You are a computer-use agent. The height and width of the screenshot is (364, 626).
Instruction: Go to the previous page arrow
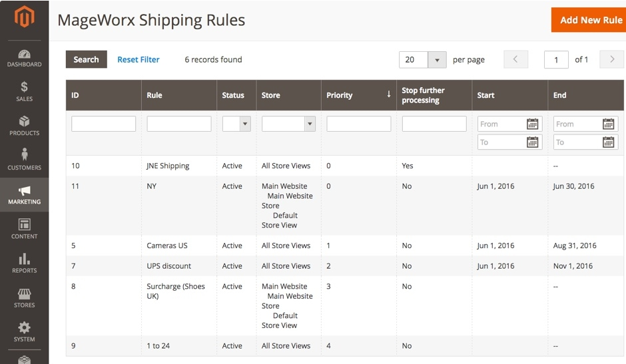(x=515, y=59)
